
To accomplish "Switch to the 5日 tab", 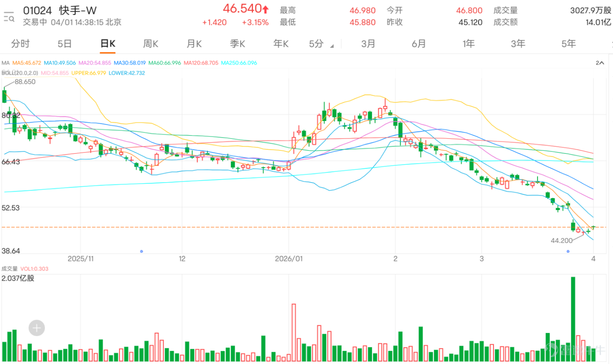I will point(65,44).
